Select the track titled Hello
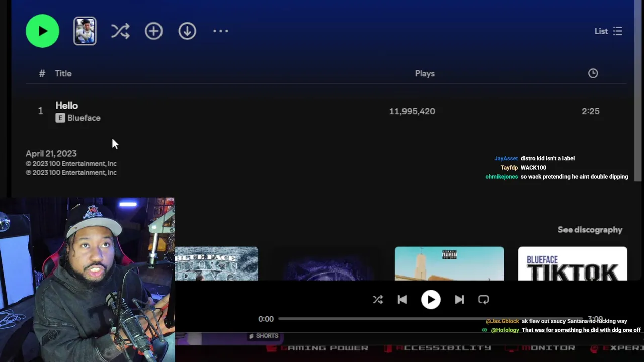 (x=67, y=106)
